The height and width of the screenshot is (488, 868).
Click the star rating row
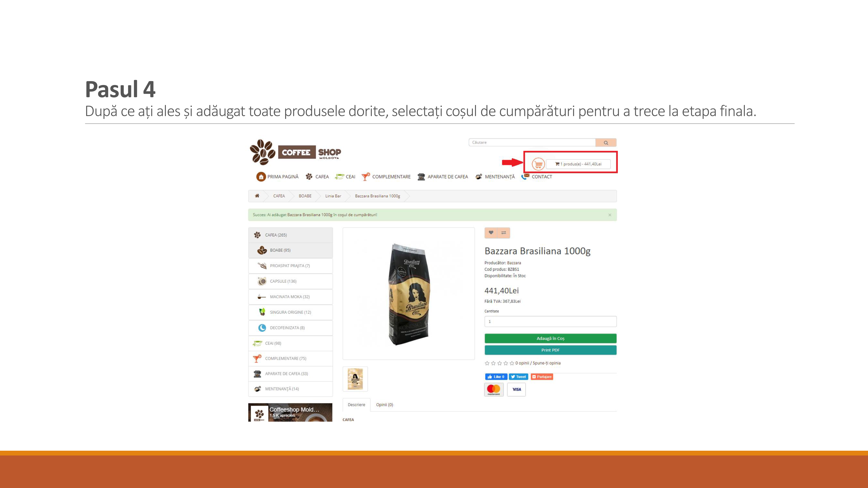(x=499, y=363)
